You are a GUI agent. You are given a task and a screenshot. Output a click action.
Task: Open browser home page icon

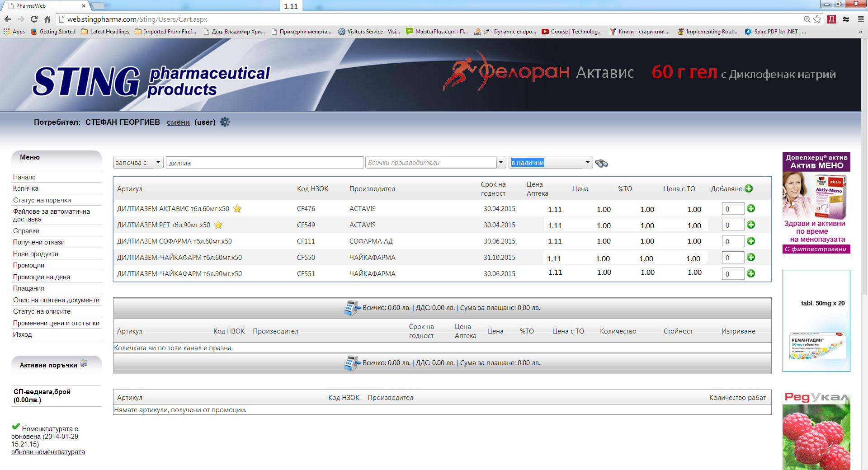(47, 19)
